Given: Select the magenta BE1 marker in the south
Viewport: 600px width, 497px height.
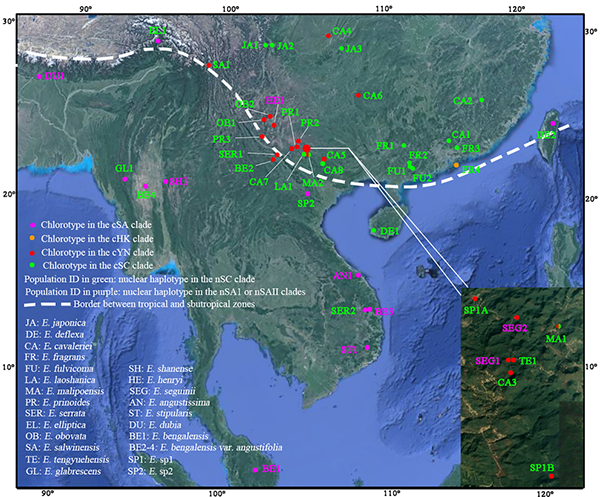Looking at the screenshot, I should pos(256,469).
